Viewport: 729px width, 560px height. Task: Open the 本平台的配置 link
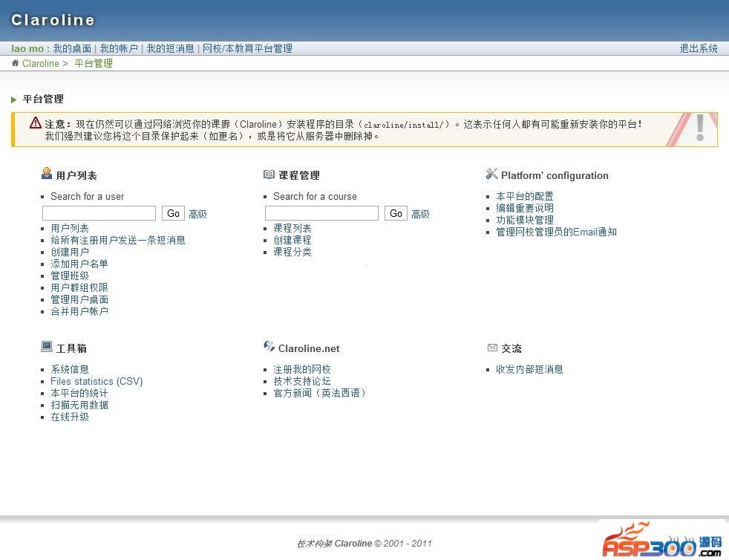point(525,196)
